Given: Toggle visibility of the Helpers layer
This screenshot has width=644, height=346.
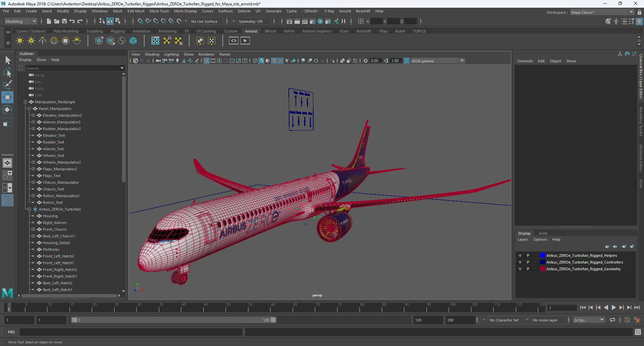Looking at the screenshot, I should 520,255.
